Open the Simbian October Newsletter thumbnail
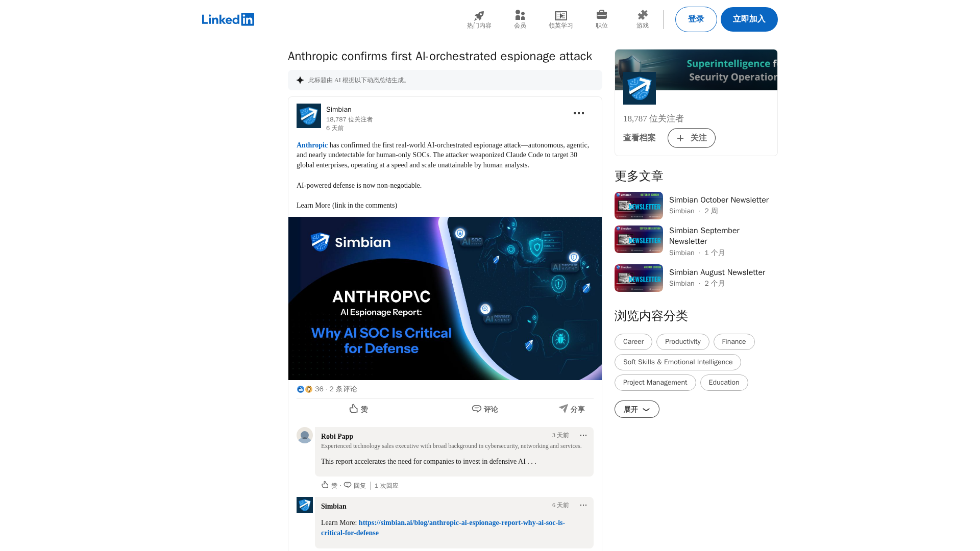 (x=639, y=206)
